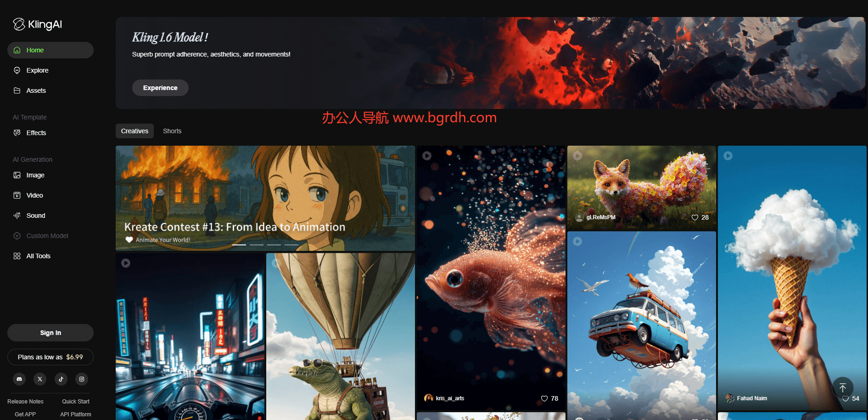Open the Effects template page
The image size is (868, 420).
click(36, 133)
